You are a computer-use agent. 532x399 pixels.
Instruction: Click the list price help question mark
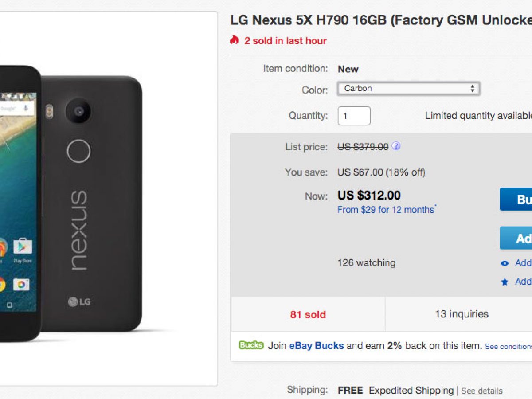click(x=396, y=146)
